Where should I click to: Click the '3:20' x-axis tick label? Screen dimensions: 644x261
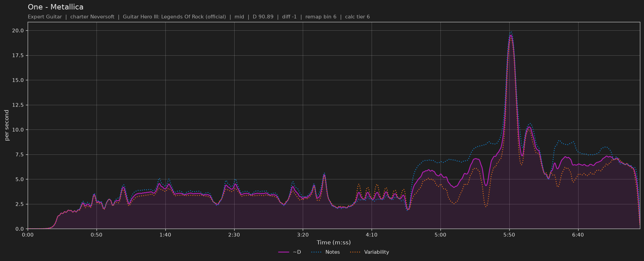point(303,235)
